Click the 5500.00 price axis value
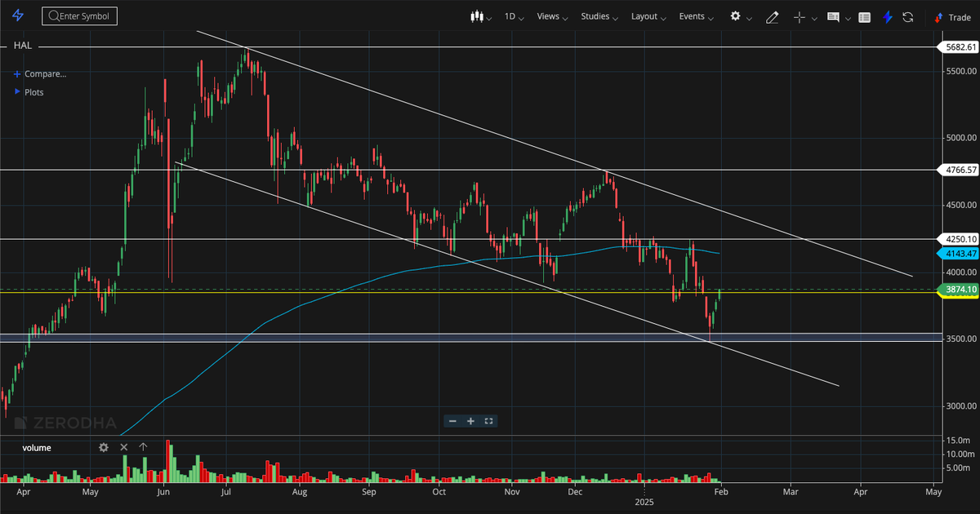The image size is (980, 514). tap(961, 72)
